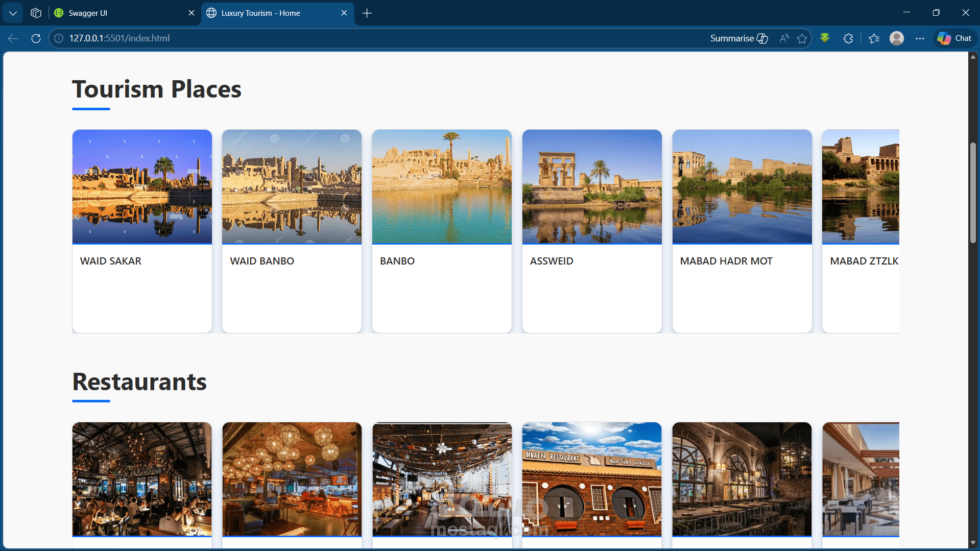Image resolution: width=980 pixels, height=551 pixels.
Task: Select the WAID SAKAR card title
Action: (x=111, y=261)
